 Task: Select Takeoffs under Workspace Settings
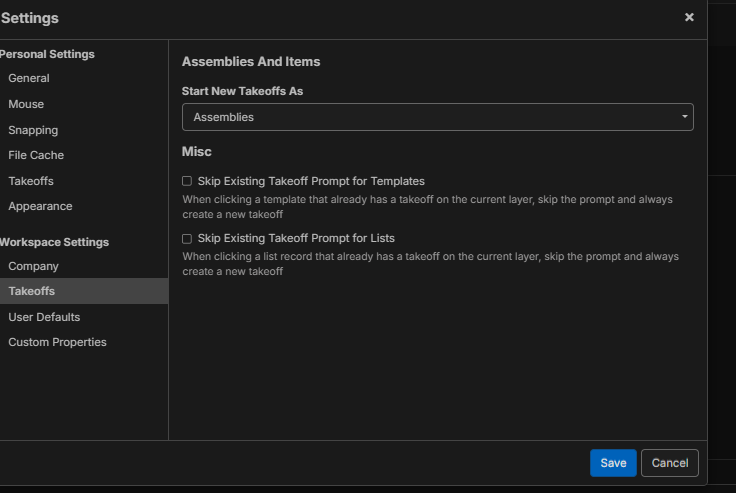pyautogui.click(x=31, y=291)
